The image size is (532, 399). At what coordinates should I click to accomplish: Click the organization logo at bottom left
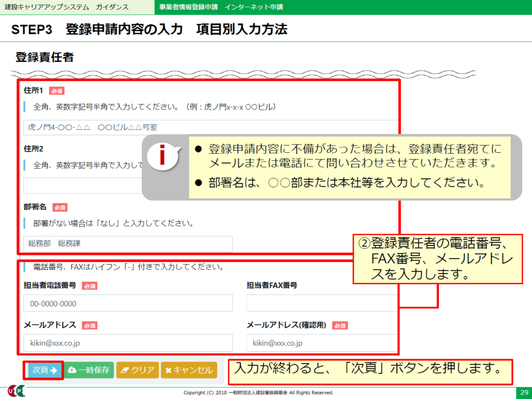pyautogui.click(x=16, y=391)
